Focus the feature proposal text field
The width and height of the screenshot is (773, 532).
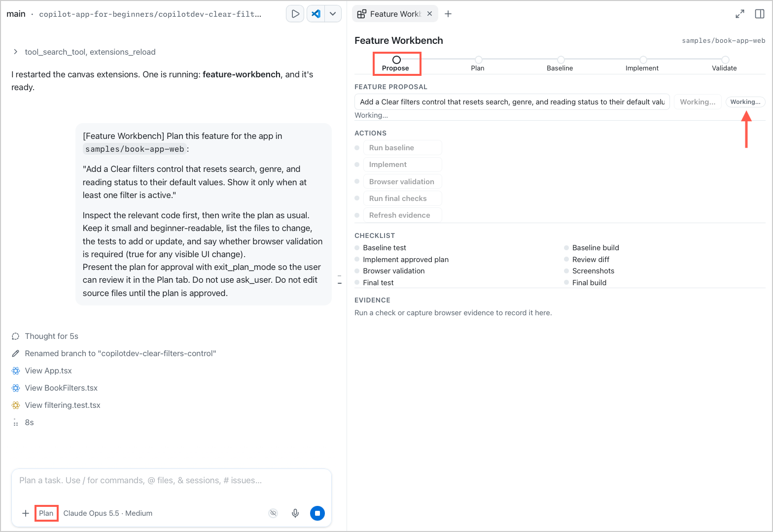pyautogui.click(x=512, y=102)
